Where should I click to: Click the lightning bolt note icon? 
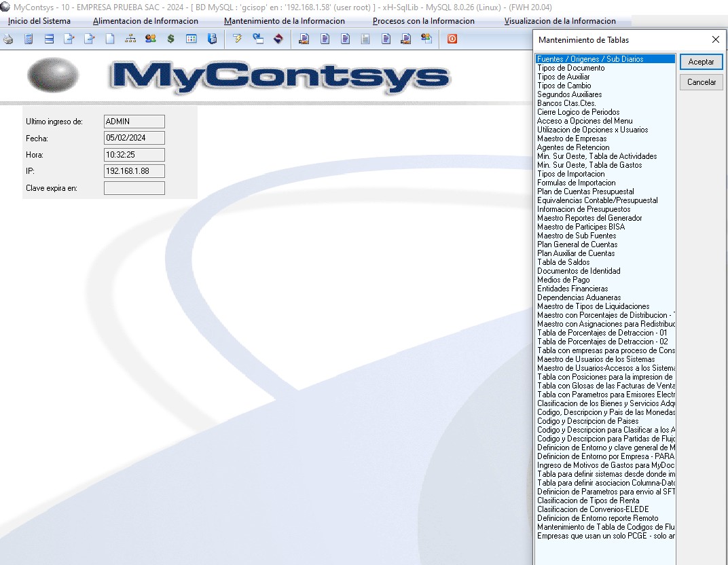tap(237, 39)
